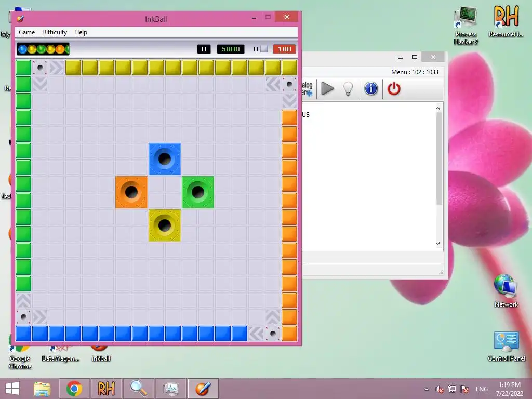Switch to the monitor app on the taskbar
This screenshot has width=532, height=399.
pos(170,389)
